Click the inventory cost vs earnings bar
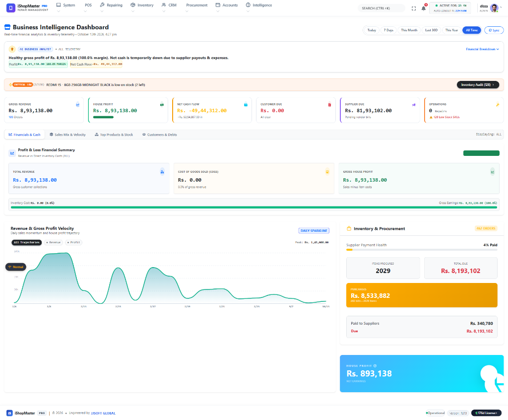This screenshot has width=508, height=420. 254,207
